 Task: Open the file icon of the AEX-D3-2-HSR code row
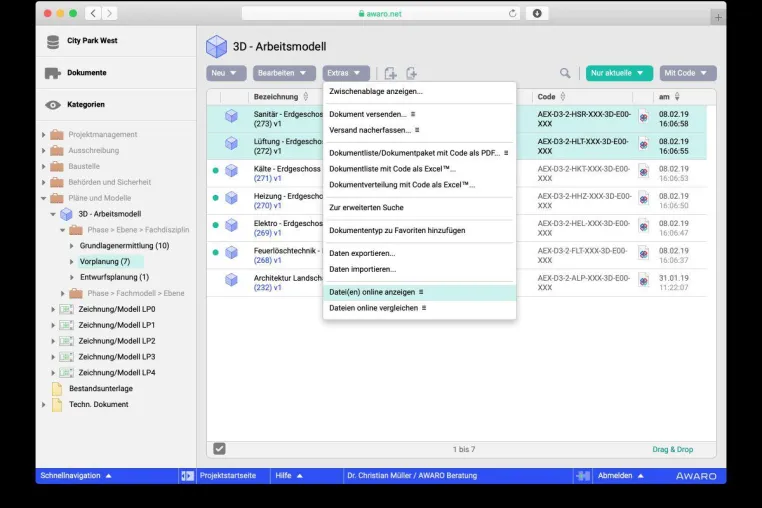pyautogui.click(x=643, y=117)
